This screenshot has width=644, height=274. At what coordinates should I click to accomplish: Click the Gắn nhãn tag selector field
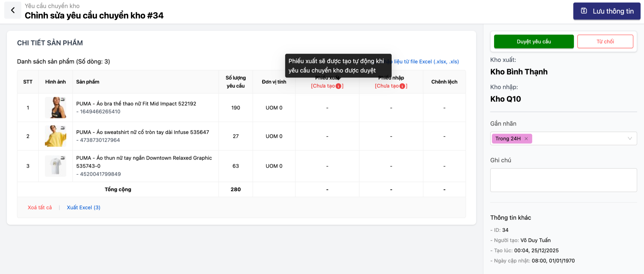point(579,139)
